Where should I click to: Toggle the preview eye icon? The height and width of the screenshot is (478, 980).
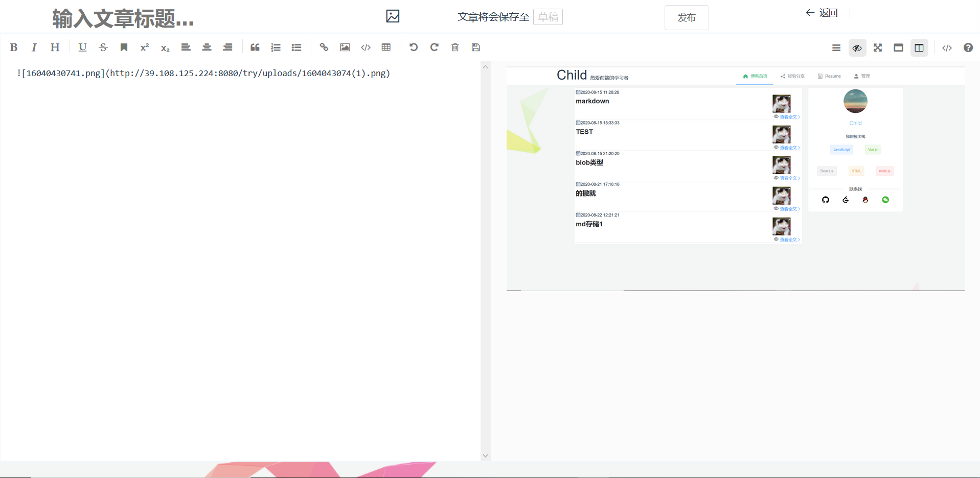(857, 48)
